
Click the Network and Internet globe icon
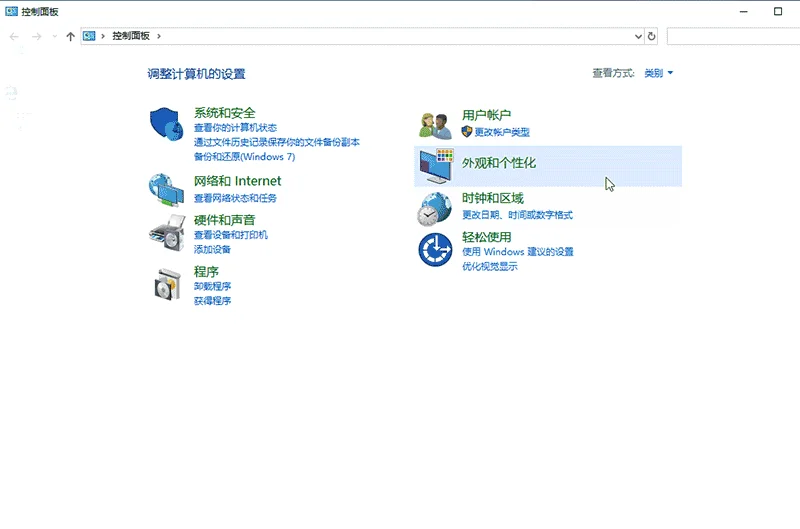click(166, 190)
